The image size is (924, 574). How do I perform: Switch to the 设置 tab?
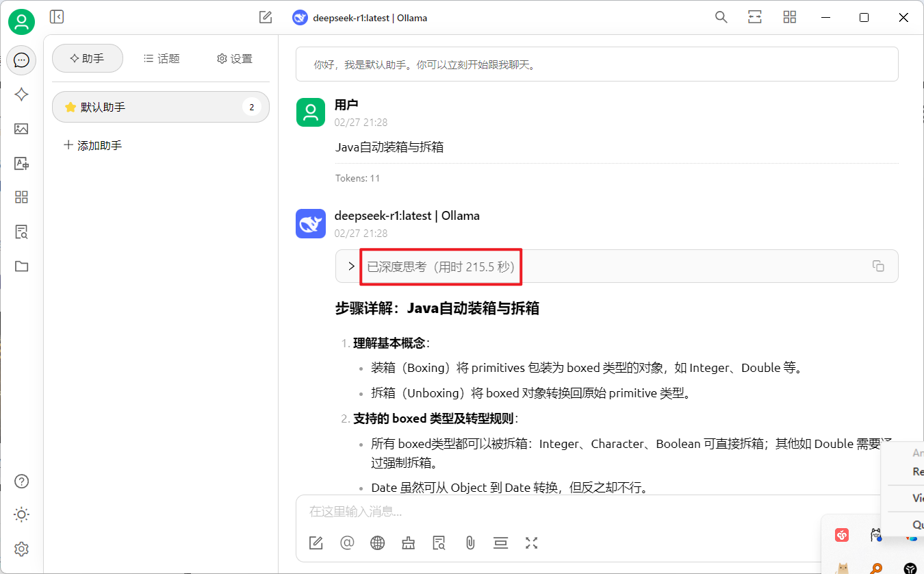click(x=234, y=58)
